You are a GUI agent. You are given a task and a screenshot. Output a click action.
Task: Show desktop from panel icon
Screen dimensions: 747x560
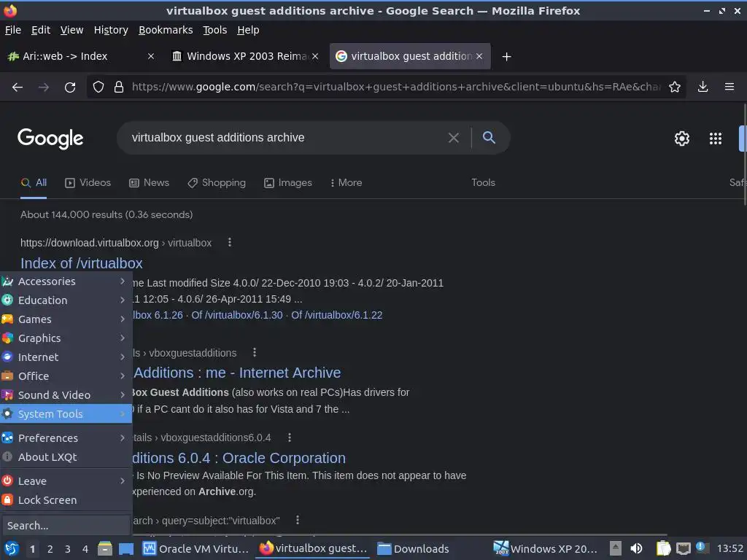pos(125,548)
